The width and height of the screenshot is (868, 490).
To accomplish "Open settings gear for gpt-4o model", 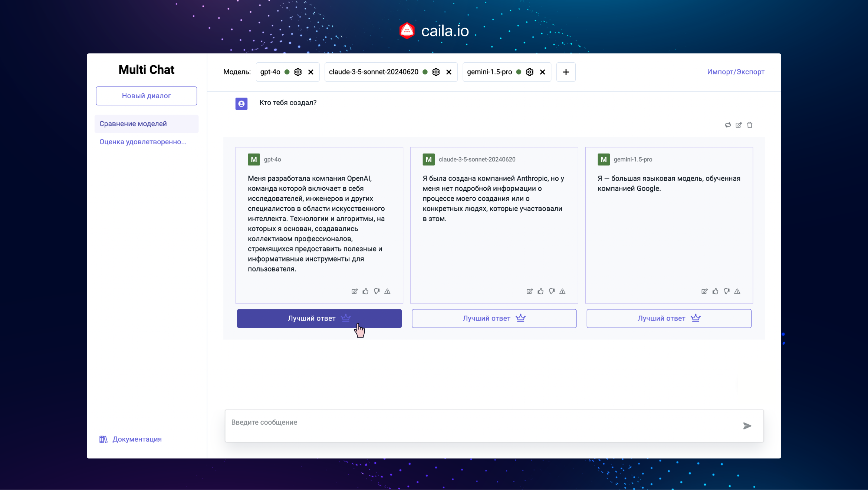I will [x=298, y=72].
